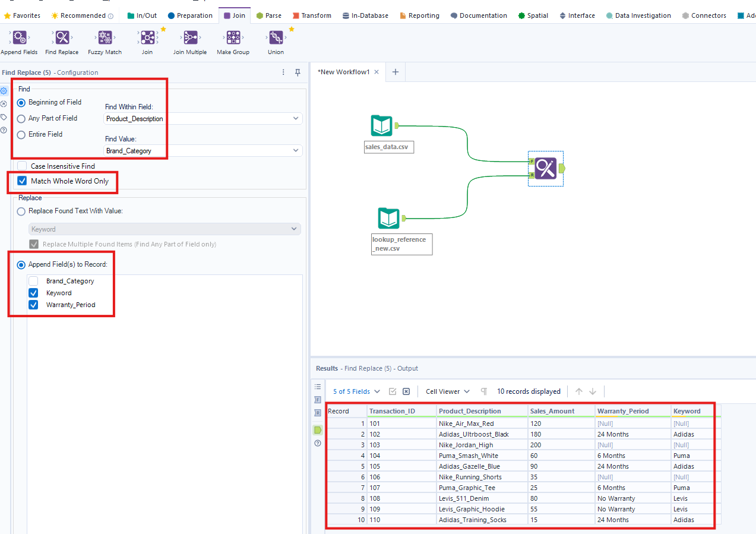Select the Any Part of Field option
Screen dimensions: 756x534
point(21,118)
